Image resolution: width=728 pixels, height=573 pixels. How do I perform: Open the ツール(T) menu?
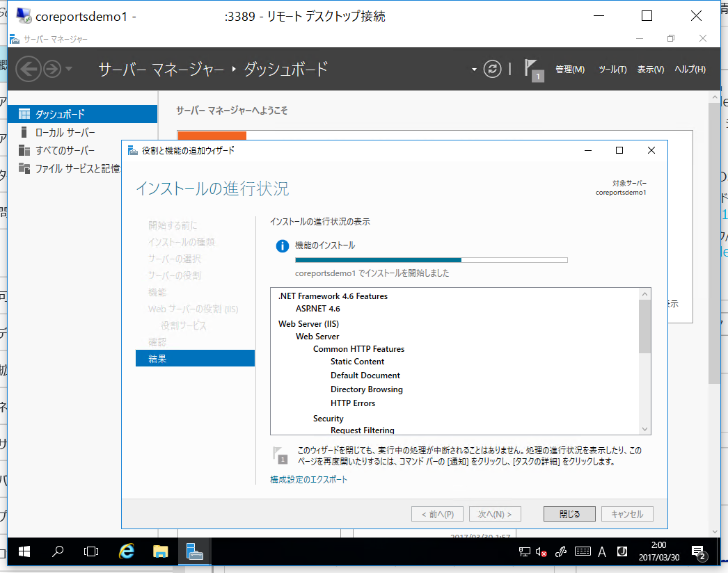point(612,70)
